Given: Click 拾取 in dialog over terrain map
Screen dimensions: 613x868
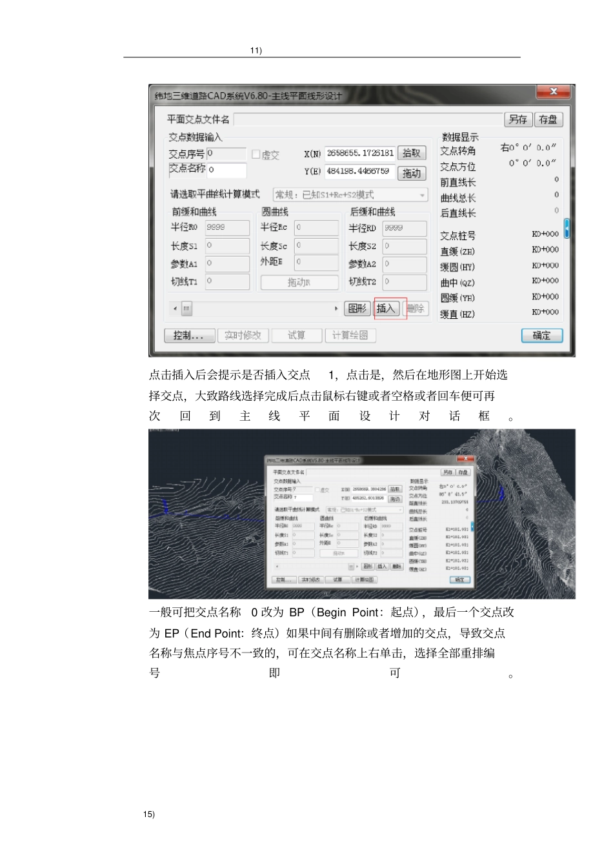Looking at the screenshot, I should [395, 489].
